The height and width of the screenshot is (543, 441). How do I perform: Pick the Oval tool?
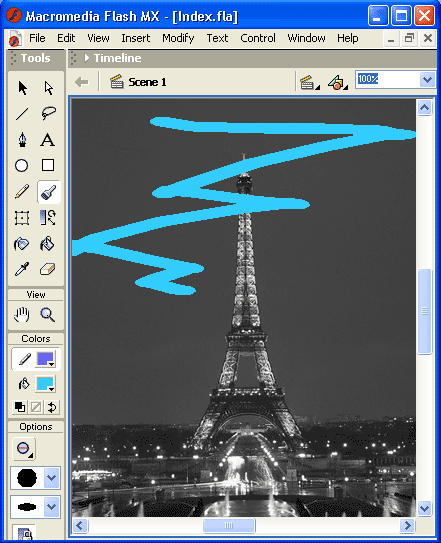(x=22, y=166)
